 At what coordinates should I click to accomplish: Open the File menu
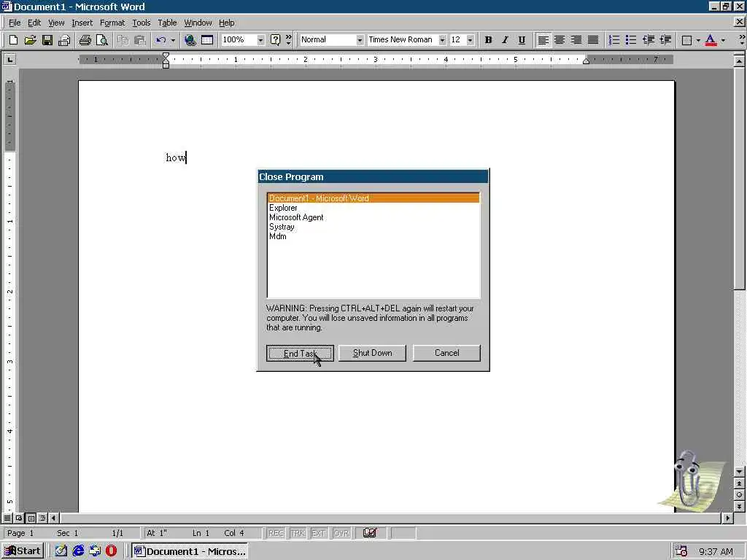click(x=15, y=23)
